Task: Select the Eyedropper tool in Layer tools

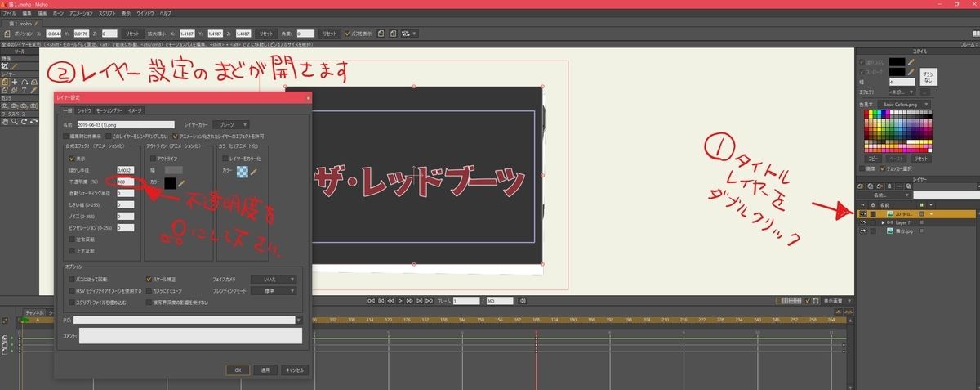Action: click(x=33, y=90)
